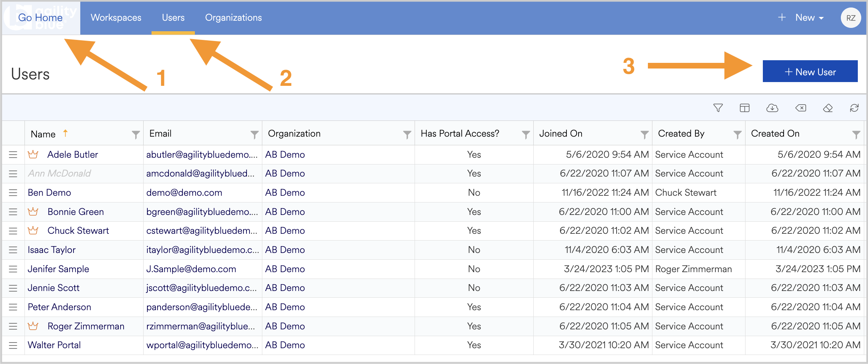Image resolution: width=868 pixels, height=364 pixels.
Task: Click Jennie Scott's name
Action: (54, 288)
